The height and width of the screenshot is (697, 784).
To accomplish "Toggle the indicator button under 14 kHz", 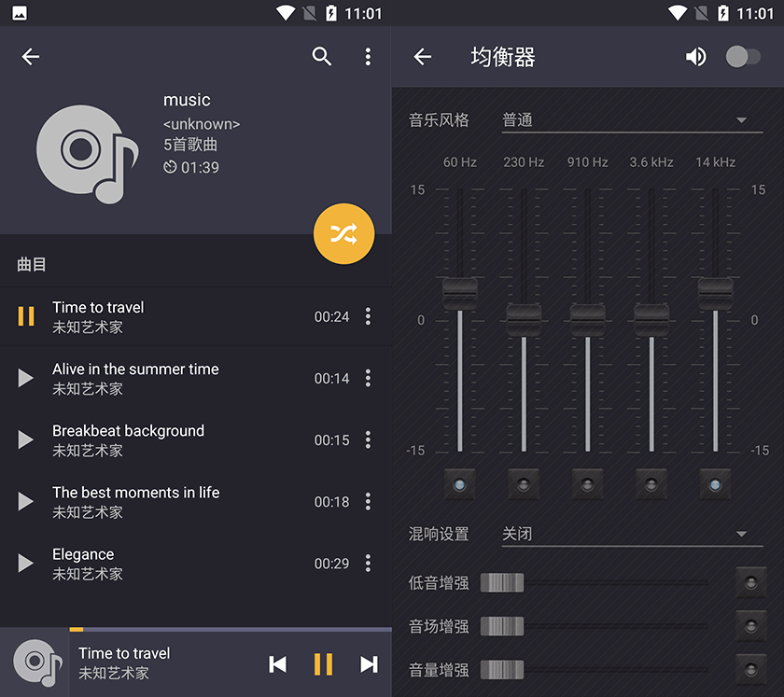I will (715, 484).
